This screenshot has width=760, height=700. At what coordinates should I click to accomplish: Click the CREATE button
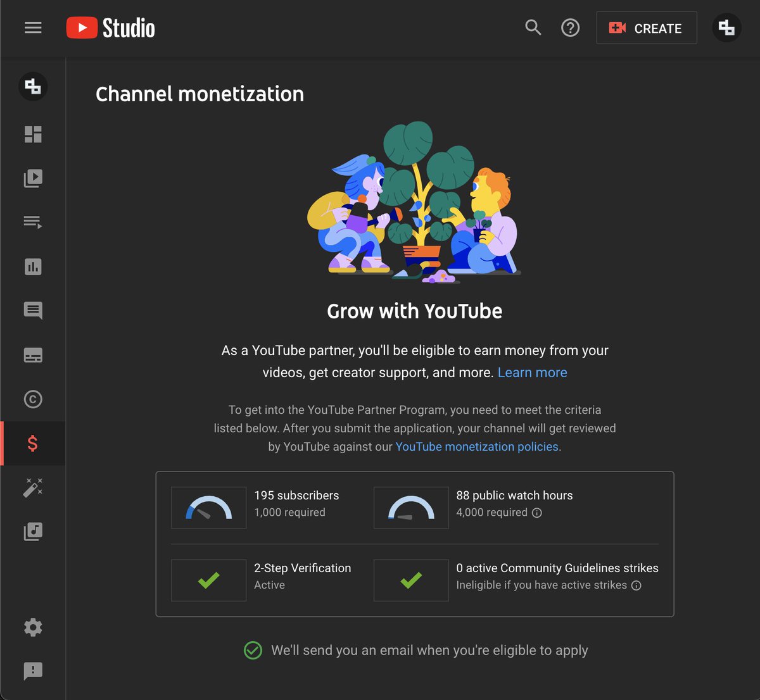tap(647, 28)
